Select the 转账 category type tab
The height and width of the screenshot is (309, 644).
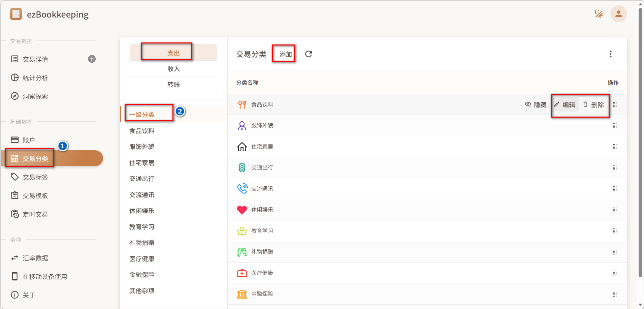pos(173,85)
